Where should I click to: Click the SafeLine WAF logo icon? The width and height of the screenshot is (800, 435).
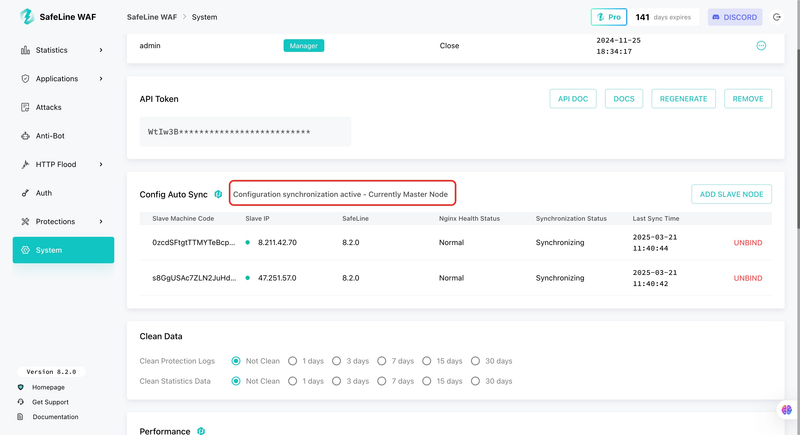[27, 16]
